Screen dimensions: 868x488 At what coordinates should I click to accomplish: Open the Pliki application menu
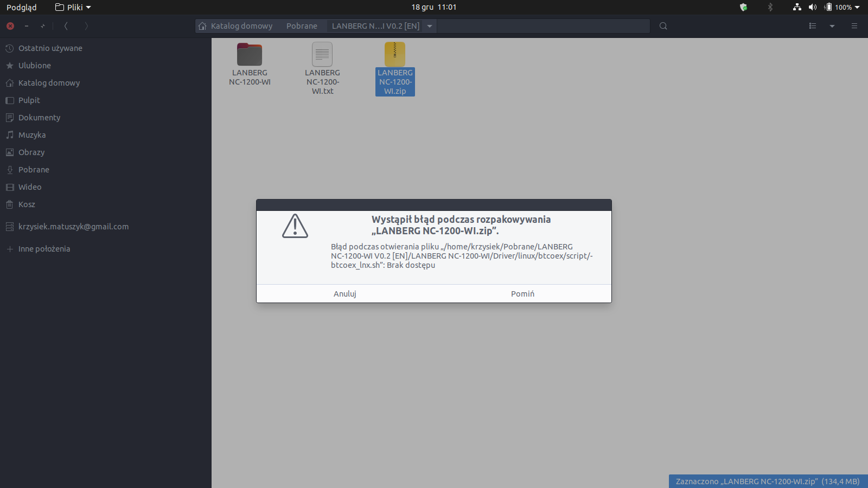73,7
